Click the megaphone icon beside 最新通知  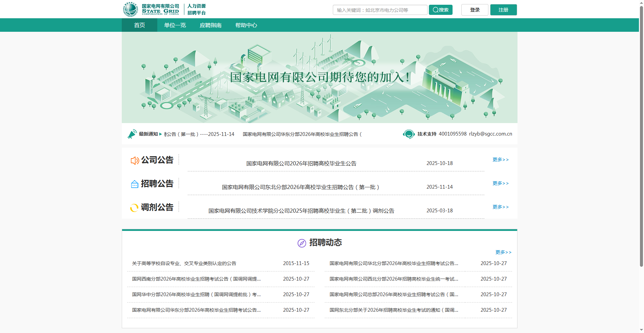pyautogui.click(x=133, y=134)
